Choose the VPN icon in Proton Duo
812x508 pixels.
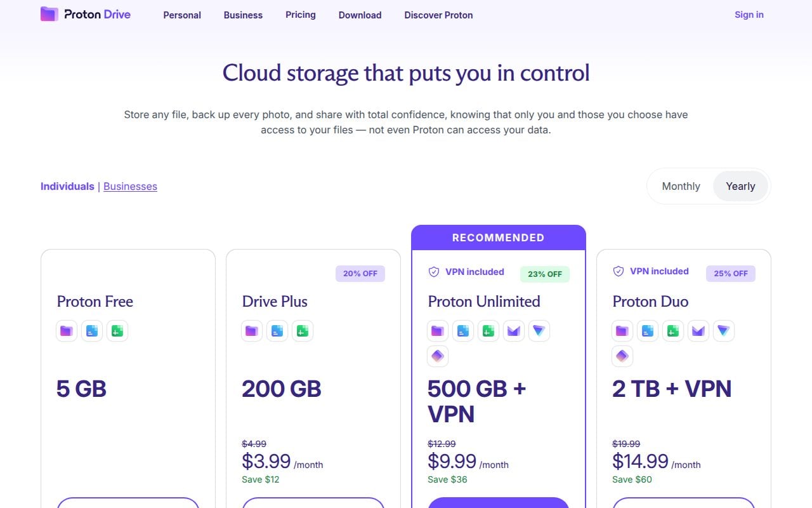click(x=724, y=331)
